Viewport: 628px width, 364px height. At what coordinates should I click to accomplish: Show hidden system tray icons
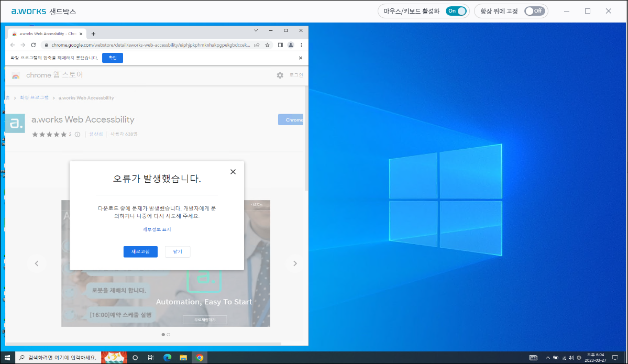click(x=547, y=358)
